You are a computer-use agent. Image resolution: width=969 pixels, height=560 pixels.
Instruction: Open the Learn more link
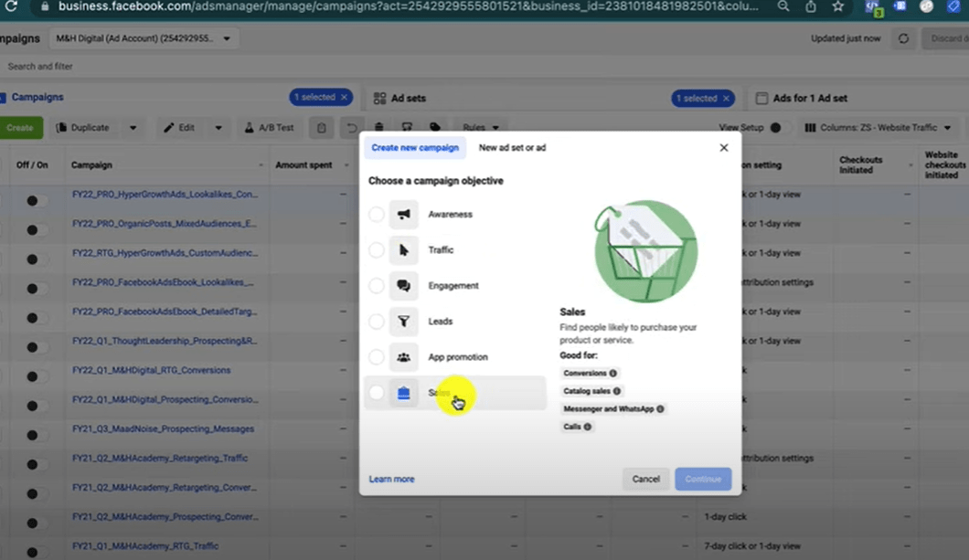392,479
